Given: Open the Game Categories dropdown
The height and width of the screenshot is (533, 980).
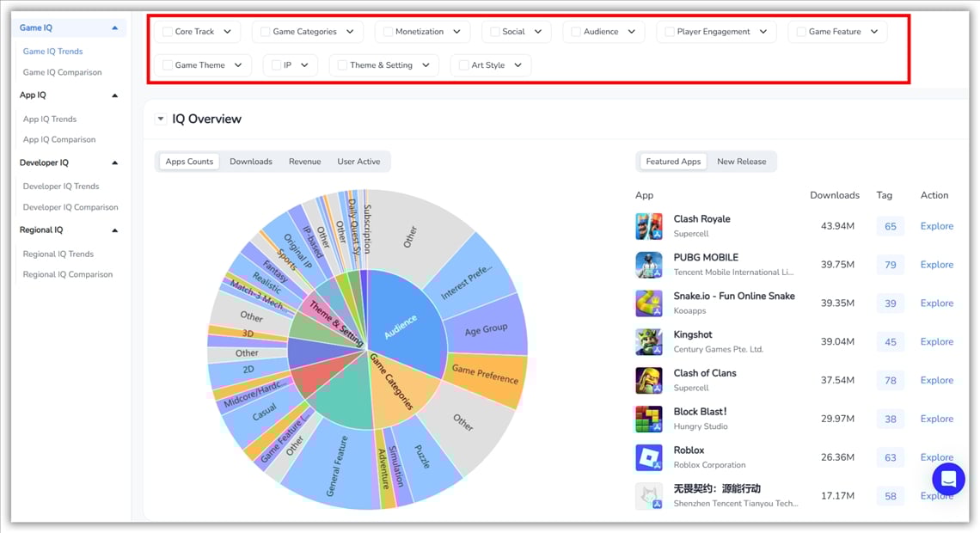Looking at the screenshot, I should 350,32.
